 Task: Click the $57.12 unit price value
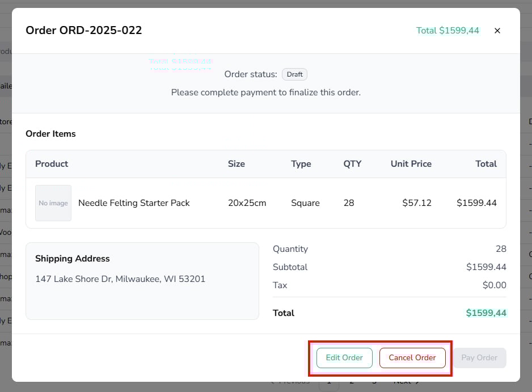pos(417,203)
